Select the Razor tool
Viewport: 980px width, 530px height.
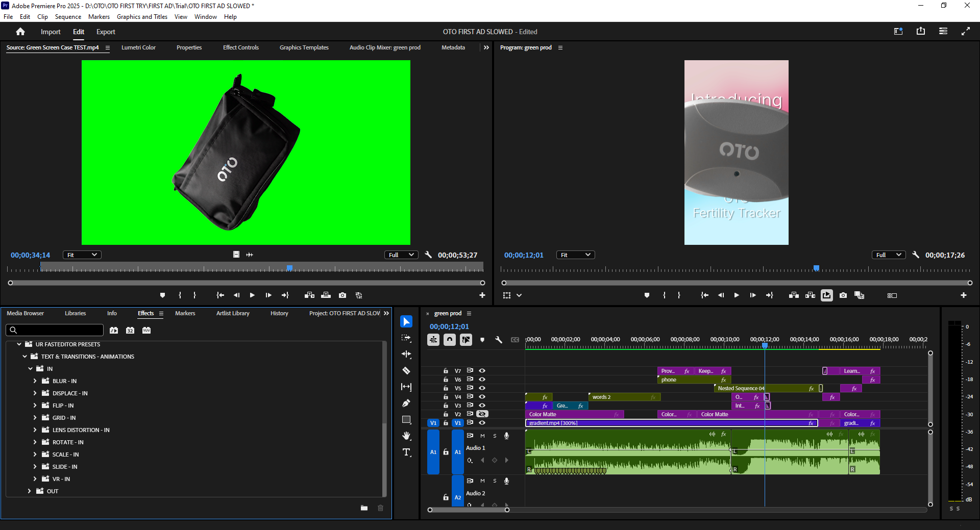(x=406, y=371)
